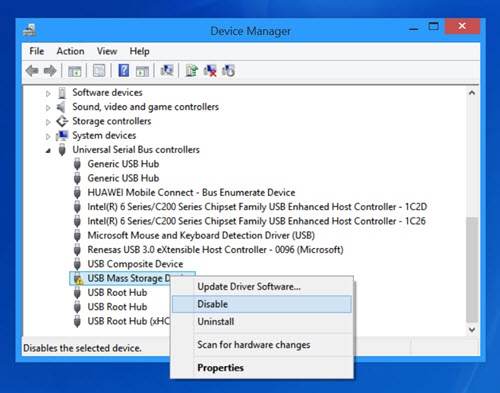Image resolution: width=500 pixels, height=393 pixels.
Task: Open the Action menu
Action: pos(70,51)
